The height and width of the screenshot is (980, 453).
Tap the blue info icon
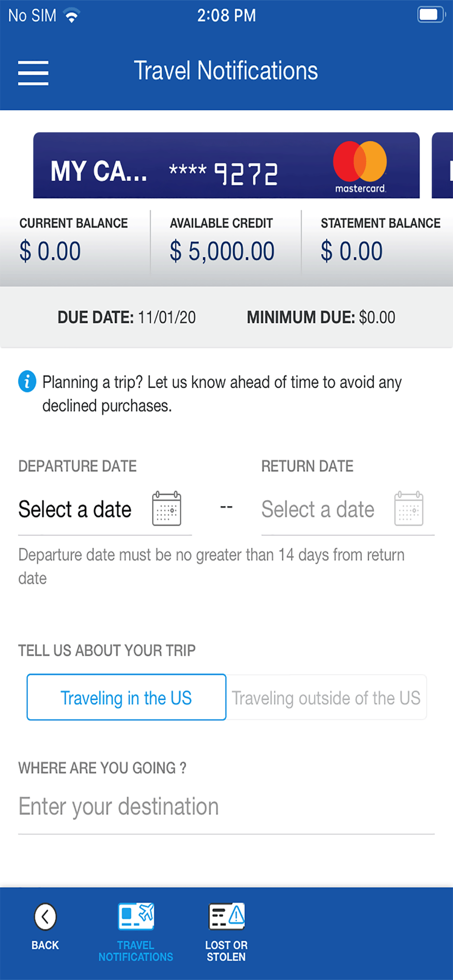coord(27,381)
